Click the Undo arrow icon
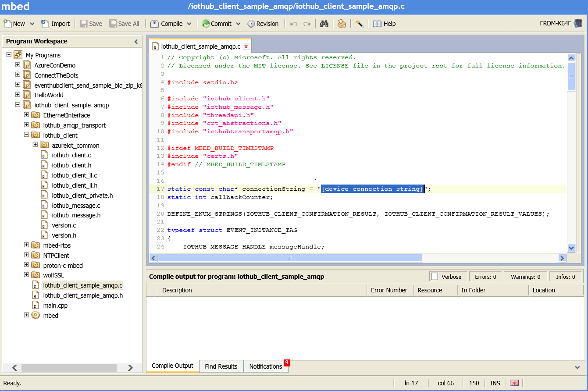This screenshot has height=391, width=588. [294, 24]
